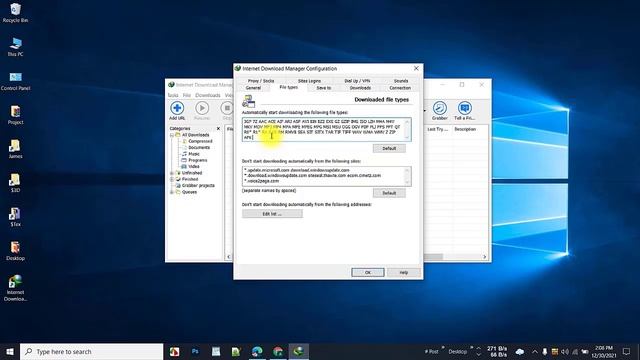Show hidden system tray icons
The width and height of the screenshot is (640, 360).
[534, 351]
